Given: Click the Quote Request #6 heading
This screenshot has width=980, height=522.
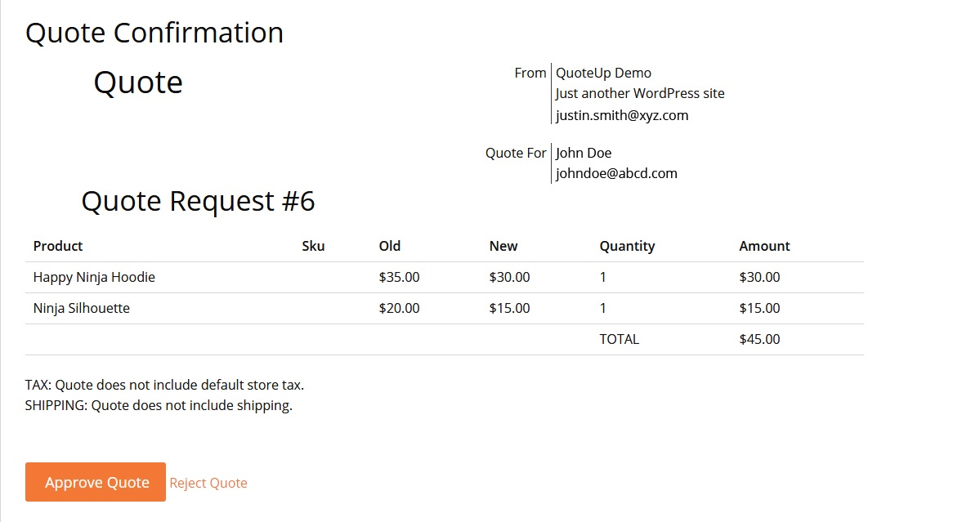Looking at the screenshot, I should tap(198, 201).
